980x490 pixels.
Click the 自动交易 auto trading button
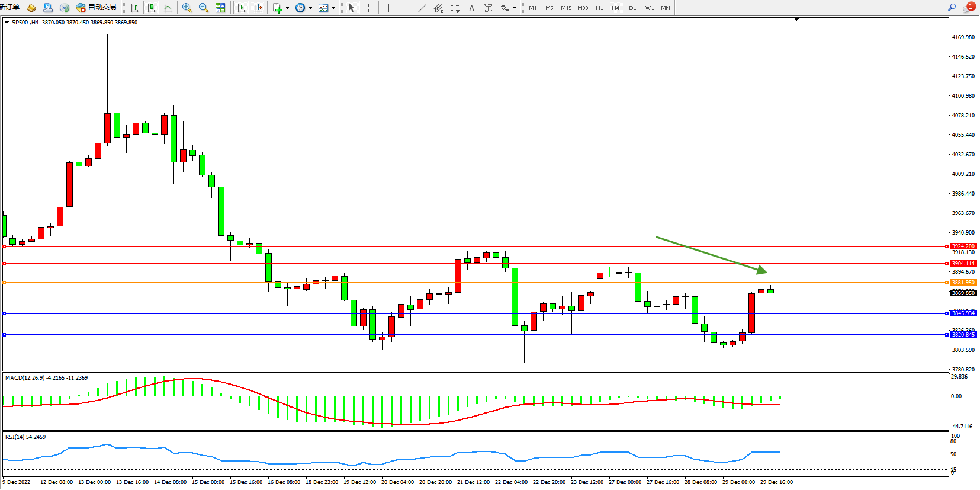point(97,7)
